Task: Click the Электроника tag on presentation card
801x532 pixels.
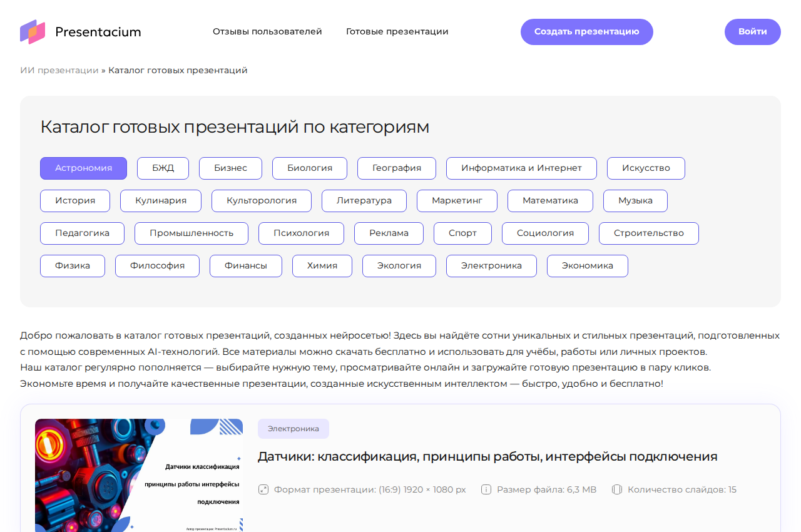Action: pos(293,429)
